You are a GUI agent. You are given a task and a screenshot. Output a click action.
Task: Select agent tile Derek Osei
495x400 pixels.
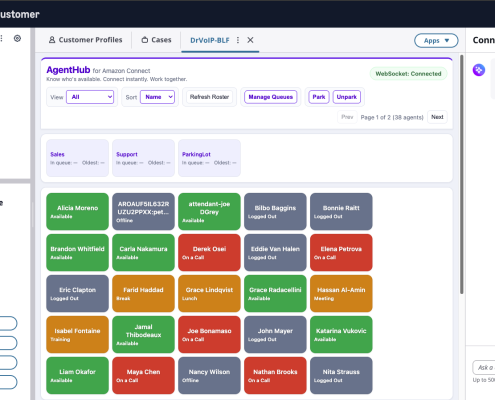coord(209,253)
